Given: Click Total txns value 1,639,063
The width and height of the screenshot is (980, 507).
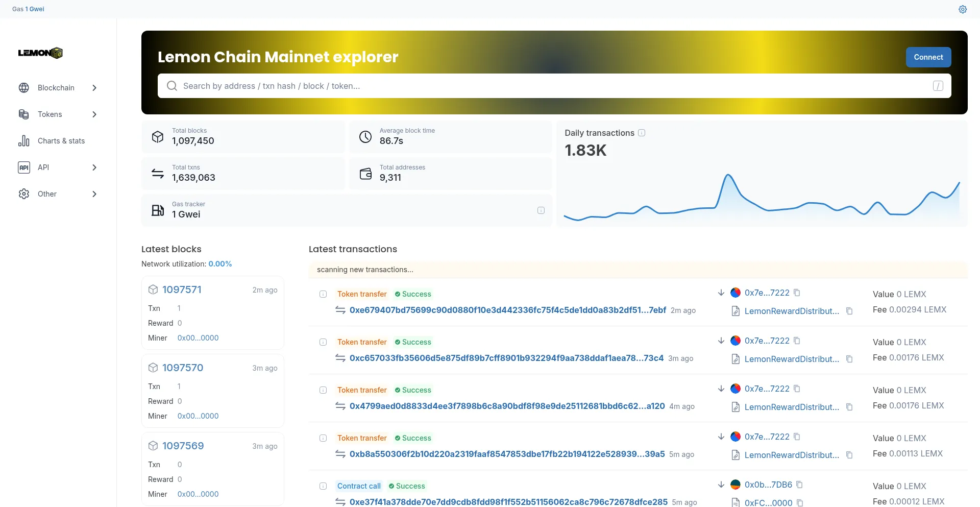Looking at the screenshot, I should click(193, 178).
